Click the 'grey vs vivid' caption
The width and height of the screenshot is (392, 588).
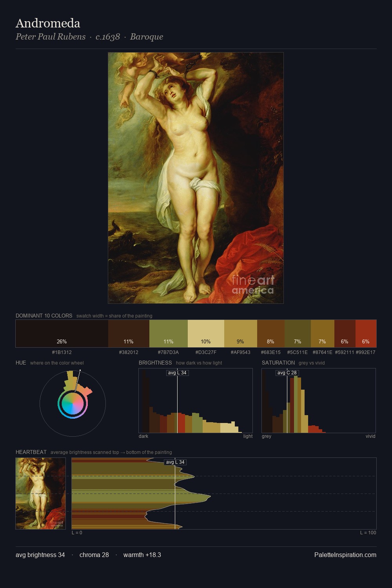coord(312,363)
